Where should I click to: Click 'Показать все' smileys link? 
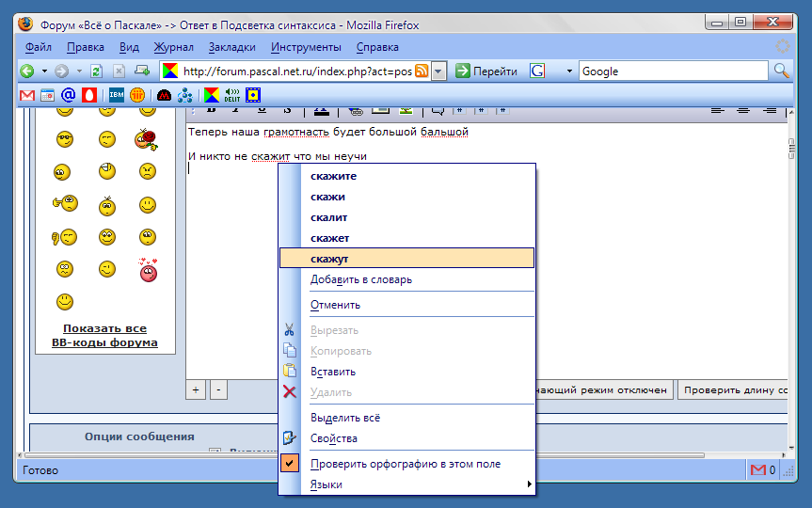click(x=104, y=328)
